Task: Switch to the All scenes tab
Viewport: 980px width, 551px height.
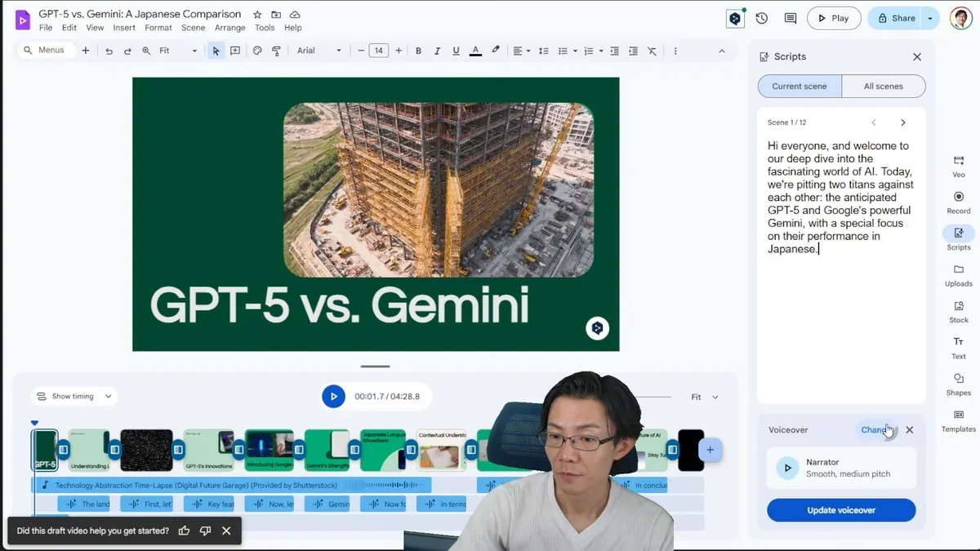Action: (x=884, y=87)
